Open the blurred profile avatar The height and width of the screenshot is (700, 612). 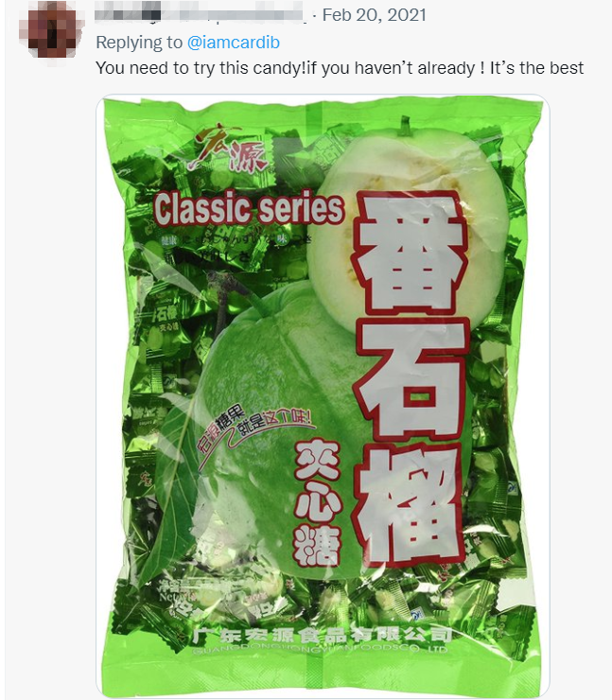pyautogui.click(x=51, y=29)
